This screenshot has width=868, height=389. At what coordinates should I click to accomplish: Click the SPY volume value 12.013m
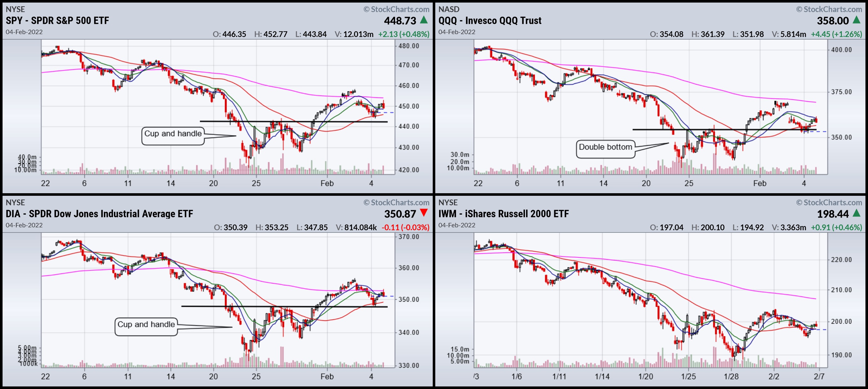coord(358,34)
